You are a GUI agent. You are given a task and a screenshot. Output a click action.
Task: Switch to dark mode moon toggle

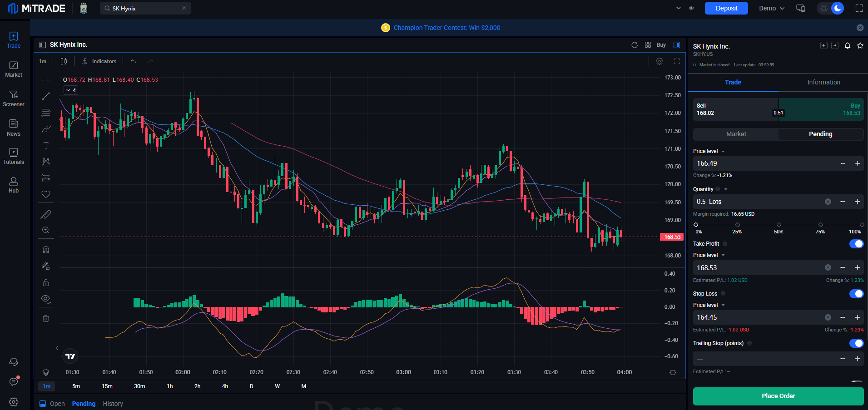point(838,8)
